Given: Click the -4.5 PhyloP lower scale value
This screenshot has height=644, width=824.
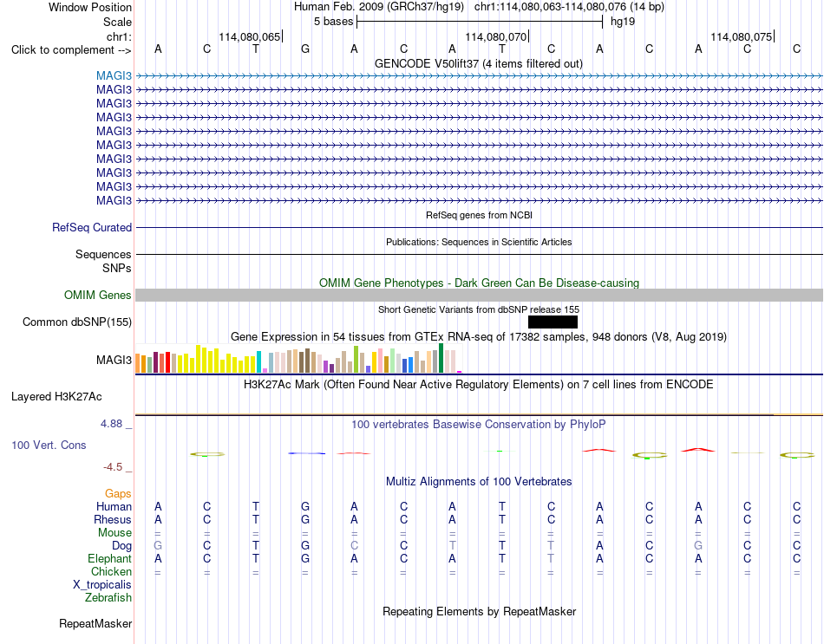Looking at the screenshot, I should coord(113,466).
